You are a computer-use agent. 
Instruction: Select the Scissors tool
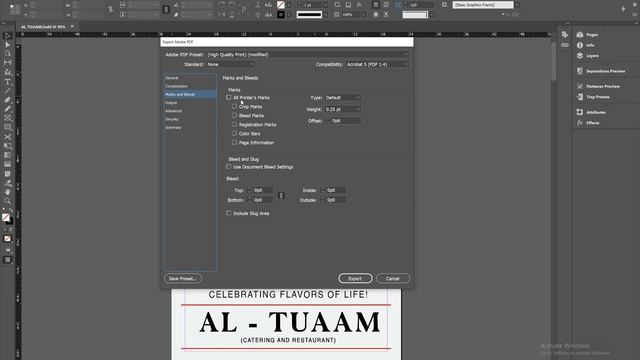[7, 137]
